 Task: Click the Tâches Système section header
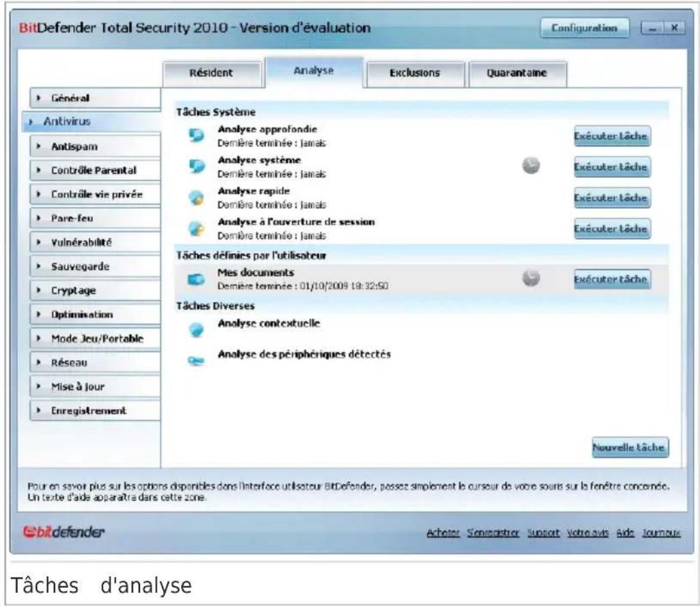coord(216,112)
